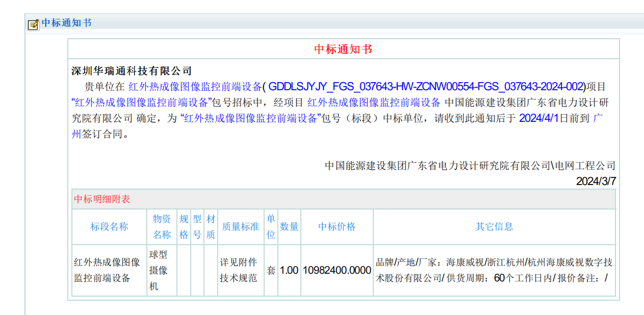Click the 中标明细附表 section title
644x315 pixels.
(102, 199)
